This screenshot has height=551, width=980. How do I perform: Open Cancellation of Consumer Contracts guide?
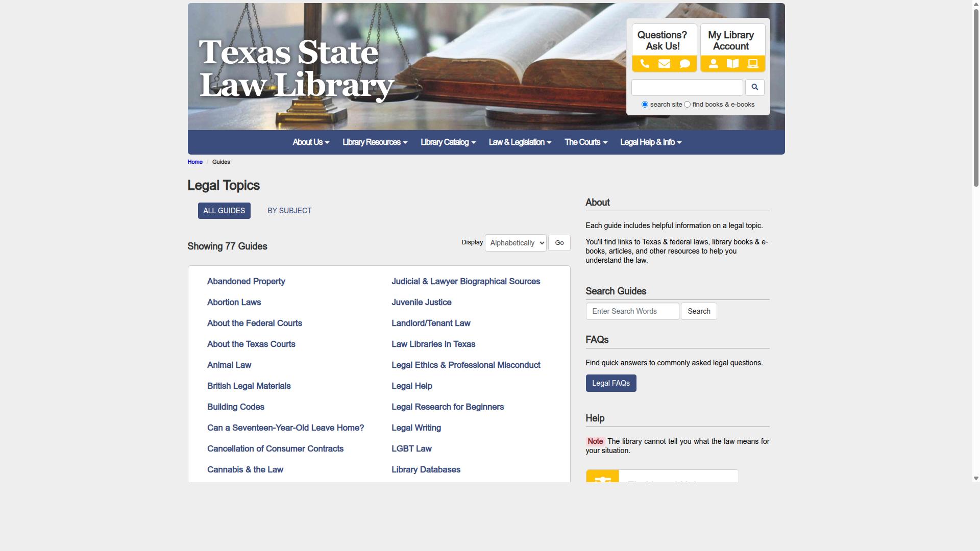pos(275,449)
